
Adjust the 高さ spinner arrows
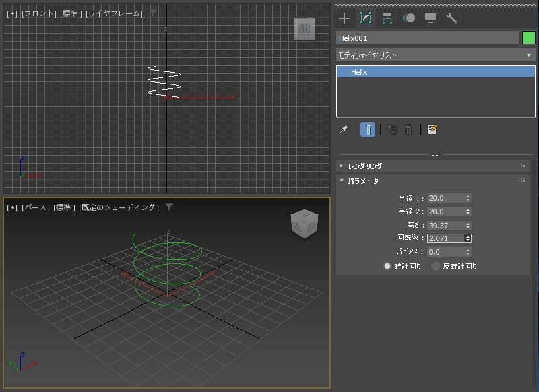click(468, 226)
